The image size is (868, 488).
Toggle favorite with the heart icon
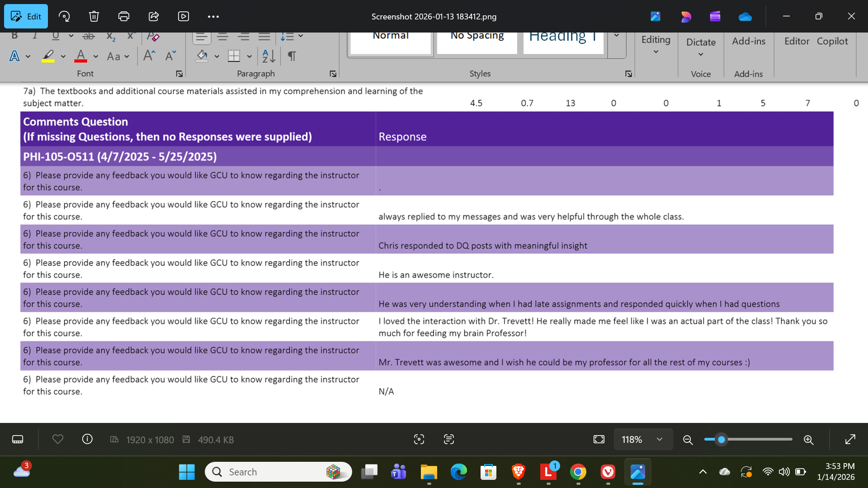tap(58, 439)
